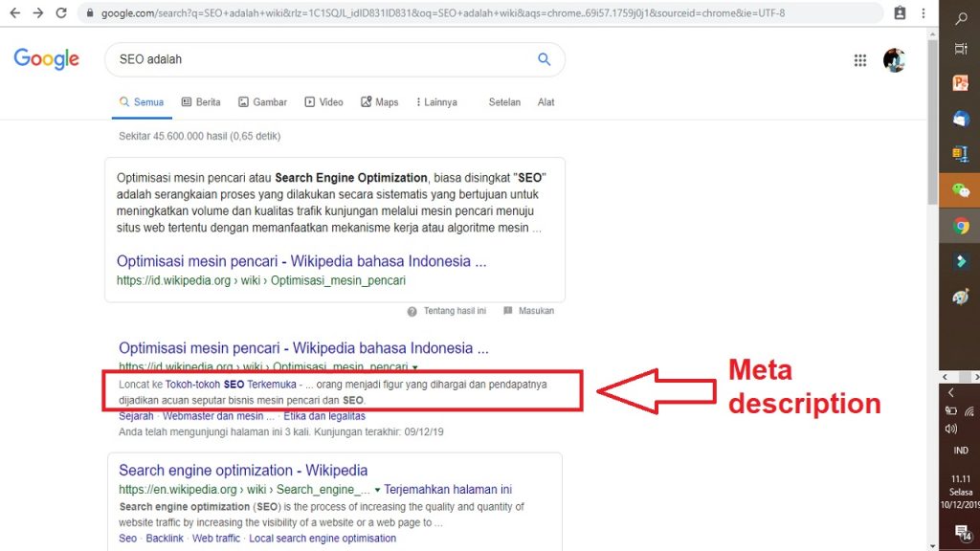Click the Google account profile picture
This screenshot has width=980, height=551.
point(894,60)
